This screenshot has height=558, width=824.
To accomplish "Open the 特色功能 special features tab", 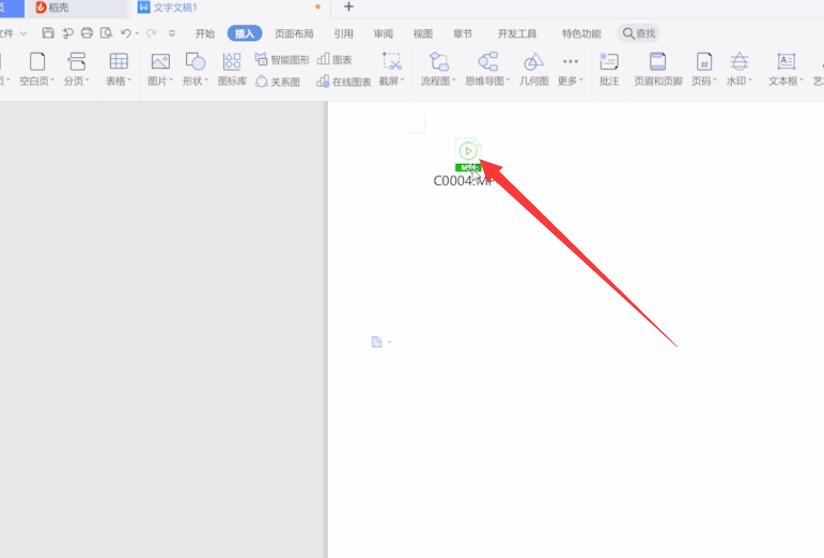I will [581, 34].
